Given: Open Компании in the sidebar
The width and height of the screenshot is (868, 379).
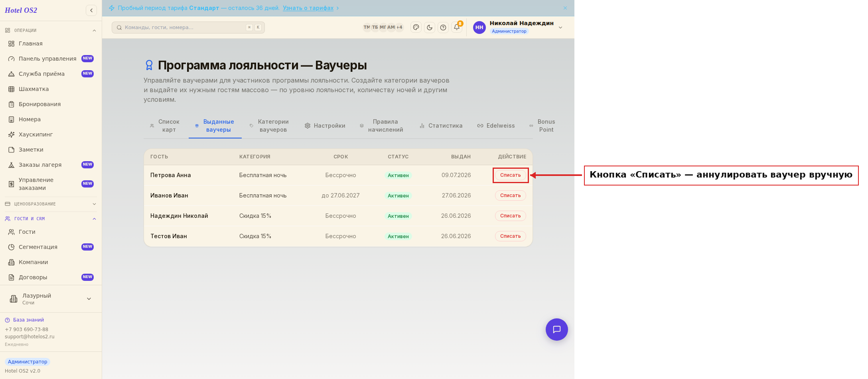Looking at the screenshot, I should [x=51, y=262].
